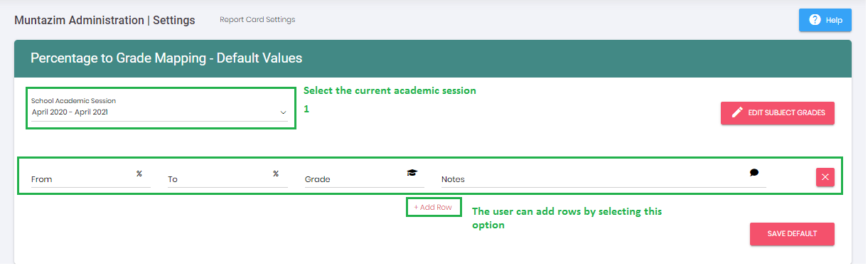Add a new row with + Add Row
The height and width of the screenshot is (271, 868).
point(433,207)
